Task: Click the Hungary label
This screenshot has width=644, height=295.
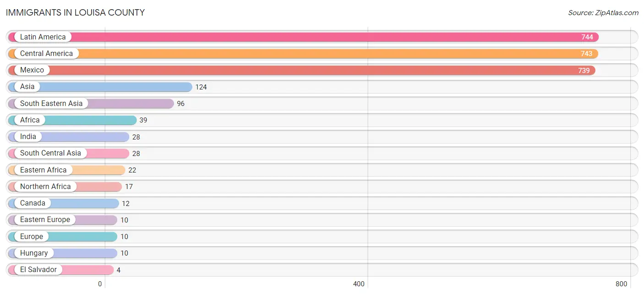Action: (x=34, y=253)
